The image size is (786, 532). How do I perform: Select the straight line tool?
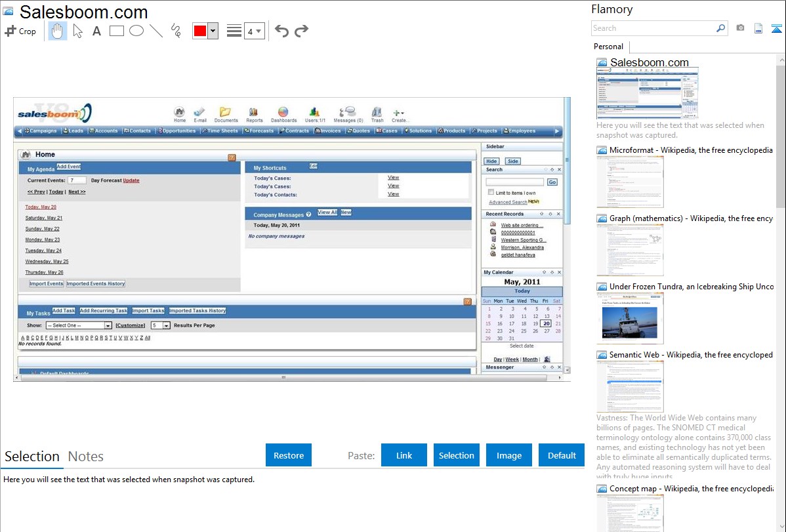click(156, 31)
